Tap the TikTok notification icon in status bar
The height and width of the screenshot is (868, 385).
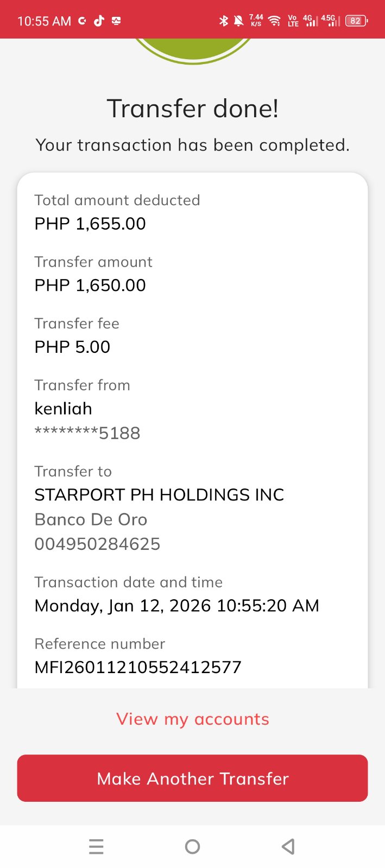pyautogui.click(x=99, y=21)
